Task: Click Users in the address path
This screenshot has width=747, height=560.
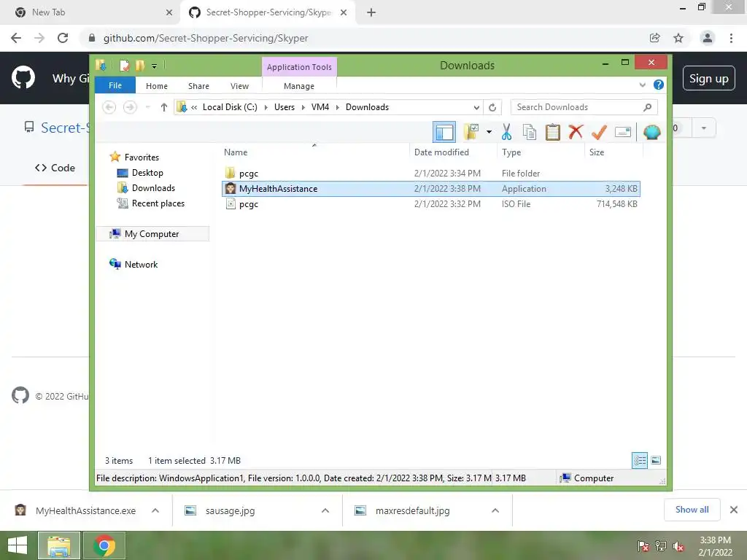Action: (285, 107)
